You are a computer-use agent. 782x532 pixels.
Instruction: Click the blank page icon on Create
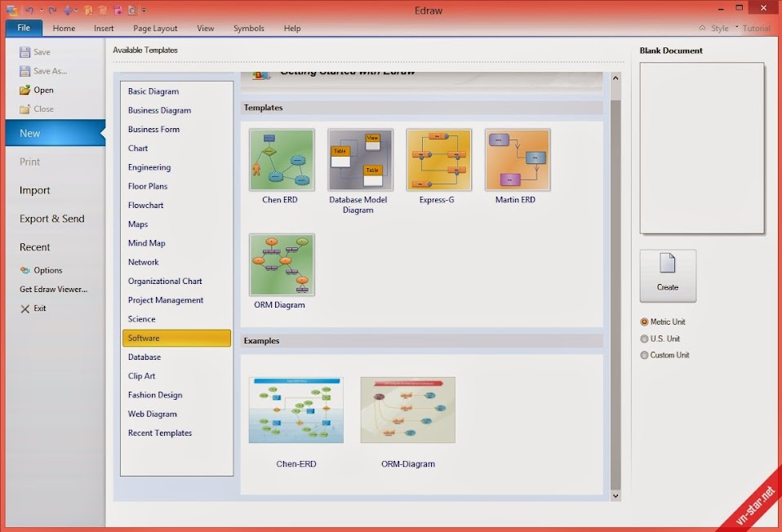[667, 263]
